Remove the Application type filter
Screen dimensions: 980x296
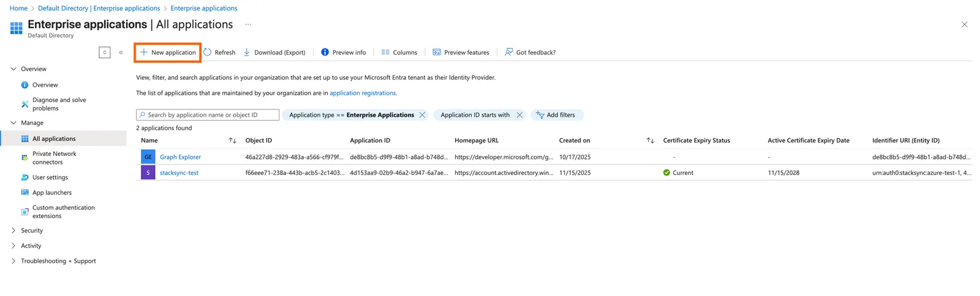pyautogui.click(x=422, y=115)
